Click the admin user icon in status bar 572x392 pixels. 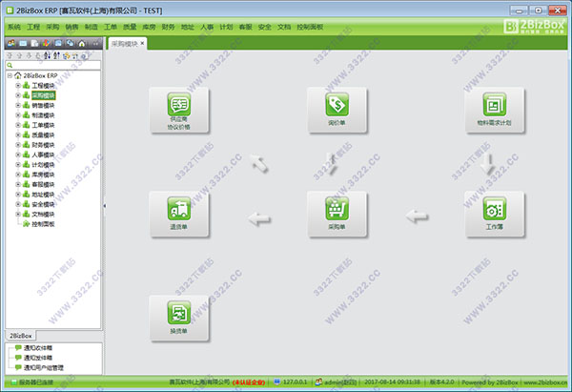(318, 382)
